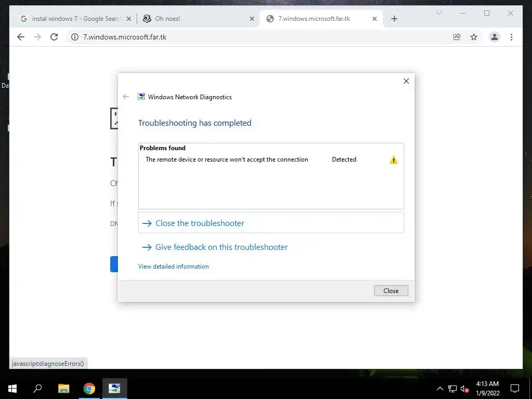Image resolution: width=532 pixels, height=399 pixels.
Task: Bookmark this page with the star icon
Action: click(x=474, y=37)
